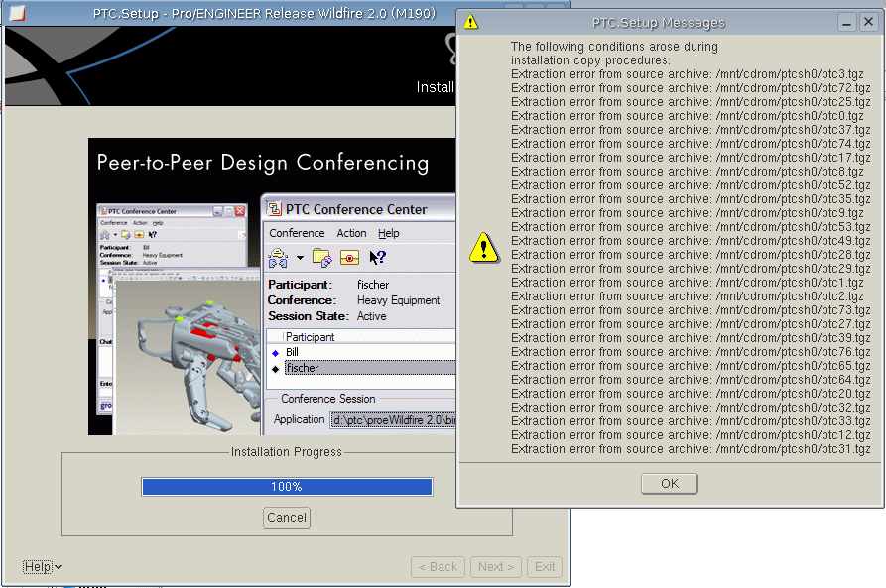This screenshot has height=588, width=886.
Task: Select error line for ptc25.tgz
Action: (x=691, y=102)
